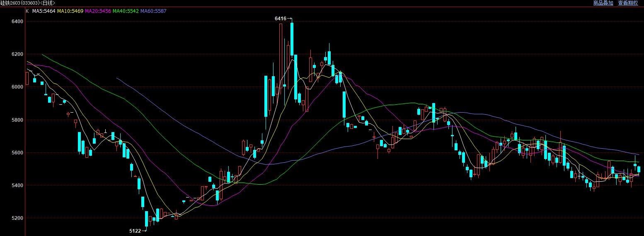Click the 6200 price axis label
This screenshot has width=644, height=236.
coord(17,54)
